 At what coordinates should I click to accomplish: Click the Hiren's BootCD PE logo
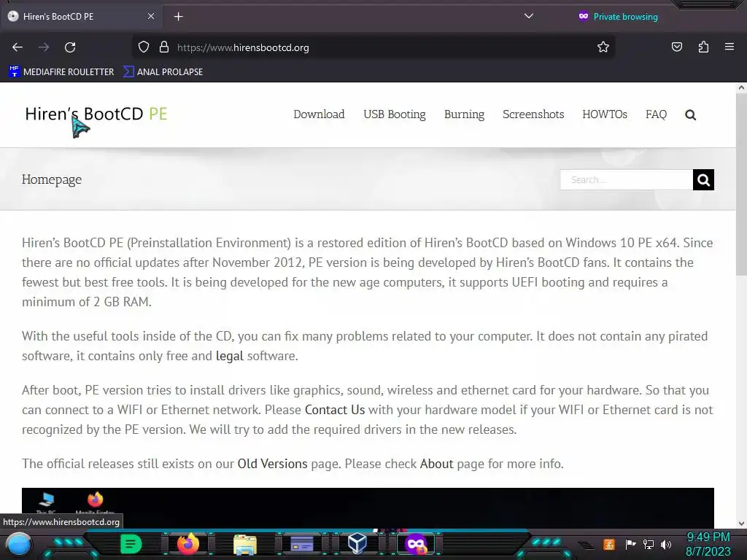point(96,114)
